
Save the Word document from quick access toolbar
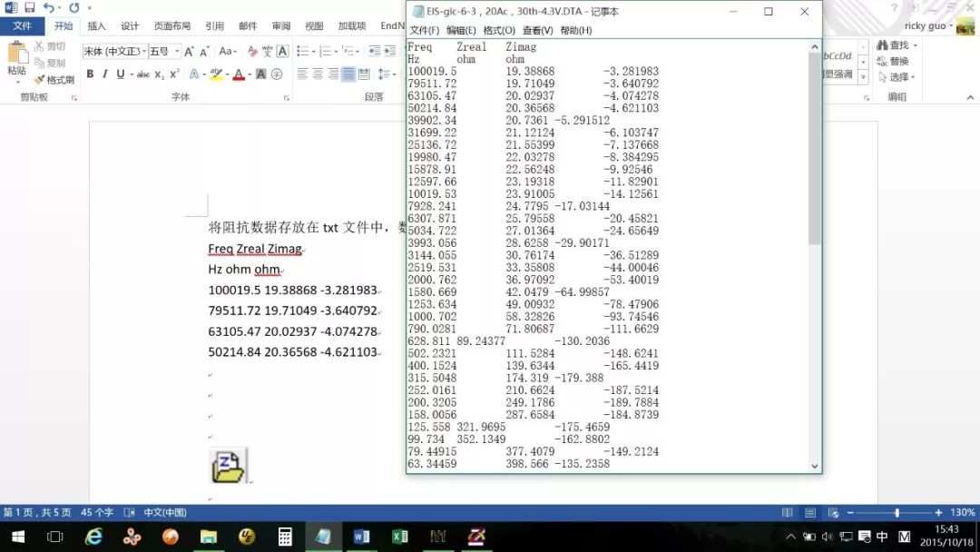click(29, 8)
